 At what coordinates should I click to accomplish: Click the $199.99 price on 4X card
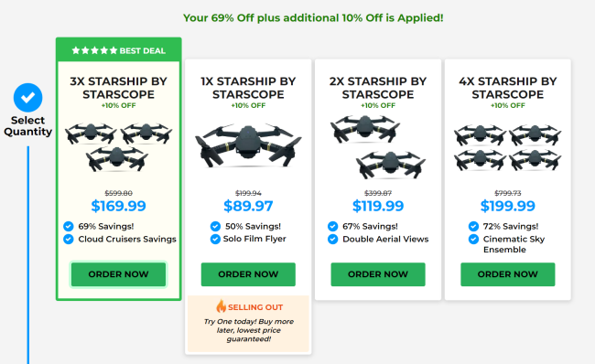[508, 206]
